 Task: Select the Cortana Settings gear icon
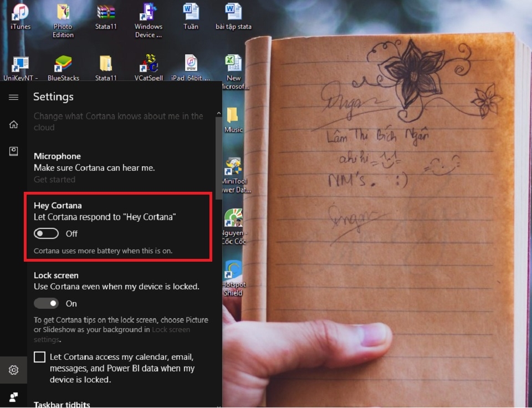pyautogui.click(x=13, y=370)
